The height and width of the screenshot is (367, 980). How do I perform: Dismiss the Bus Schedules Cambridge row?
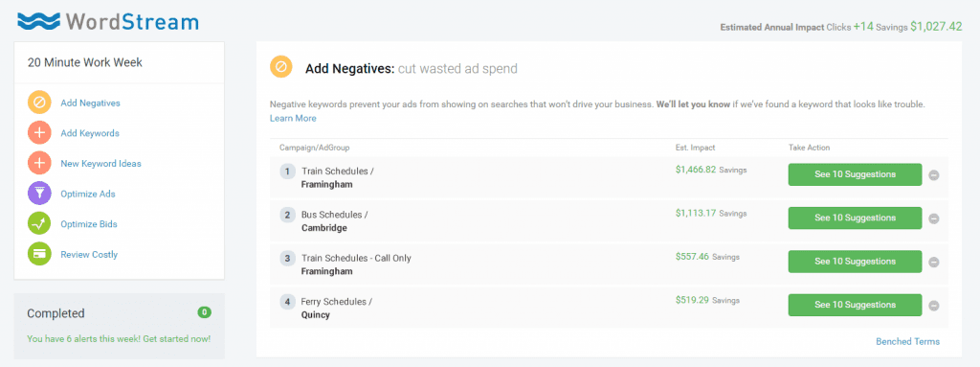[934, 218]
